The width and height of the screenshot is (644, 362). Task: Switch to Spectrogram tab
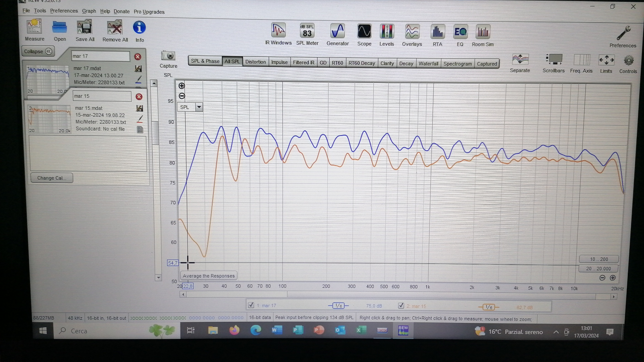(457, 64)
